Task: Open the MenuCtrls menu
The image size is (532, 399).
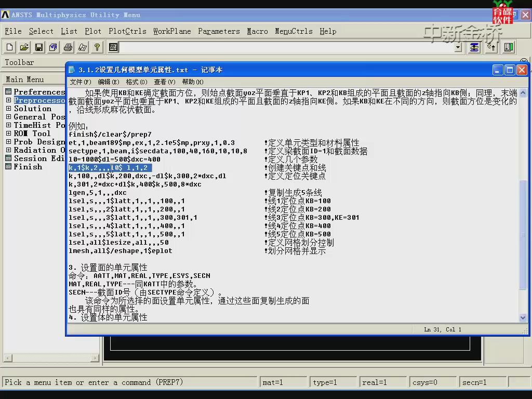Action: (294, 31)
